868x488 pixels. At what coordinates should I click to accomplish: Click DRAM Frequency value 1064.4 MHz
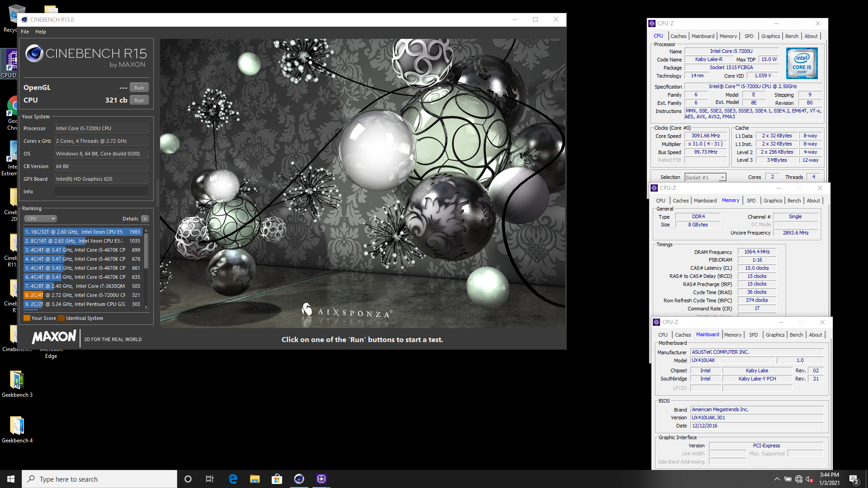pos(757,252)
